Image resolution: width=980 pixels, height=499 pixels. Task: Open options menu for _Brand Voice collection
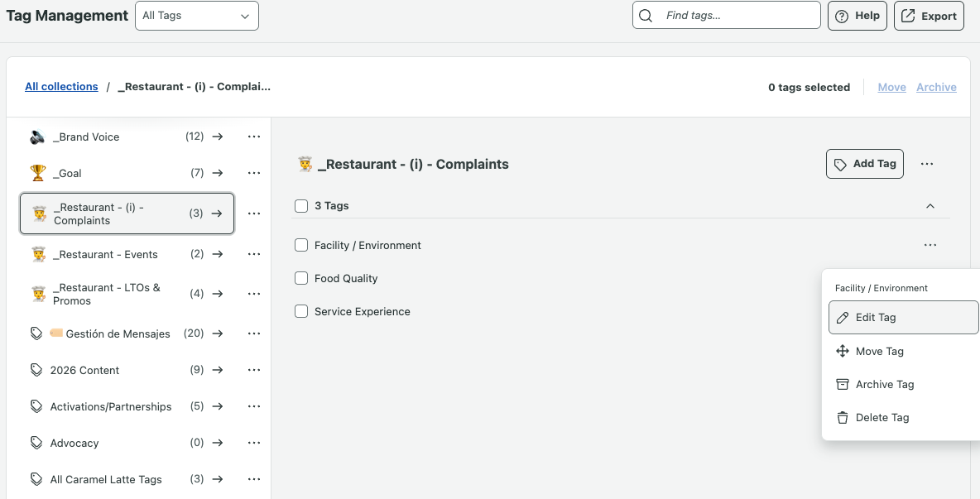[x=254, y=137]
